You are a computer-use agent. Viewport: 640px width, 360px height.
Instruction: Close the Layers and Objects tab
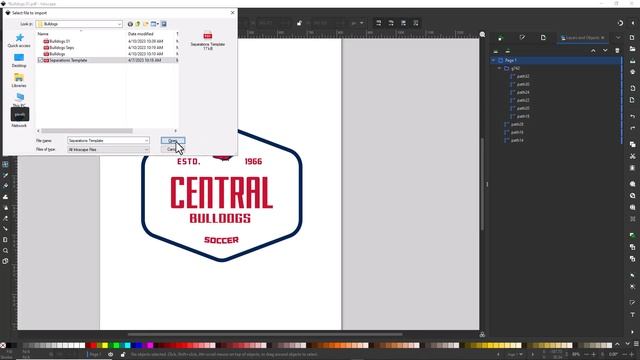pyautogui.click(x=603, y=38)
